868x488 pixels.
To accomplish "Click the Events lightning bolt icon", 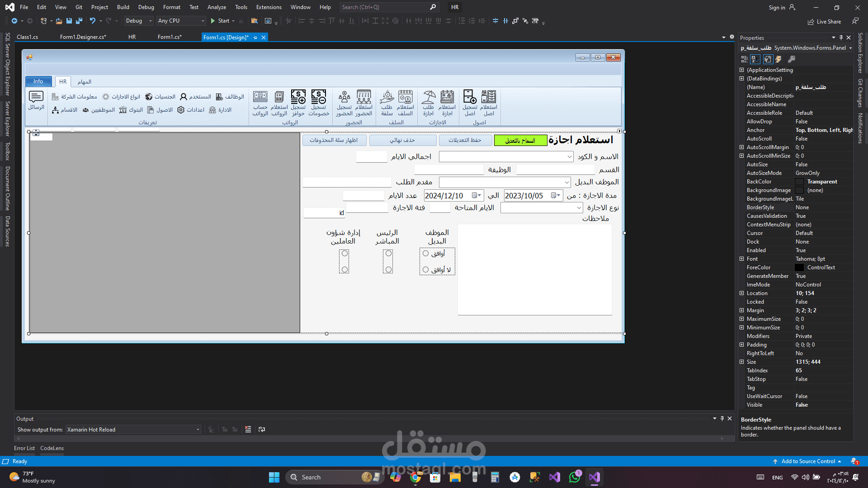I will pyautogui.click(x=778, y=59).
